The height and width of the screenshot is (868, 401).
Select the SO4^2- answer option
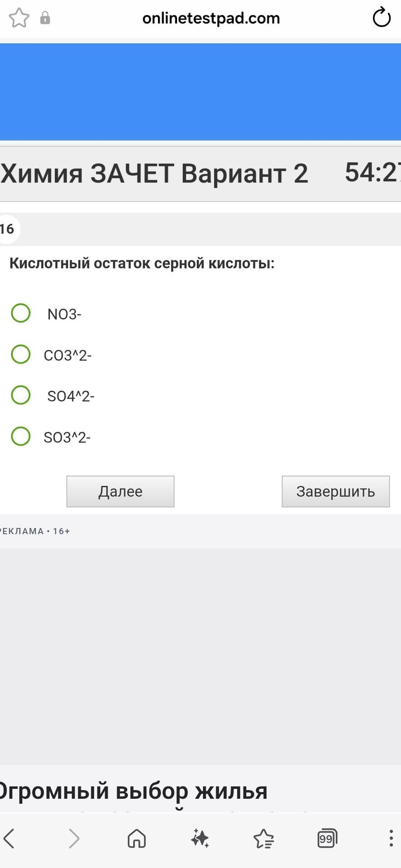(21, 395)
